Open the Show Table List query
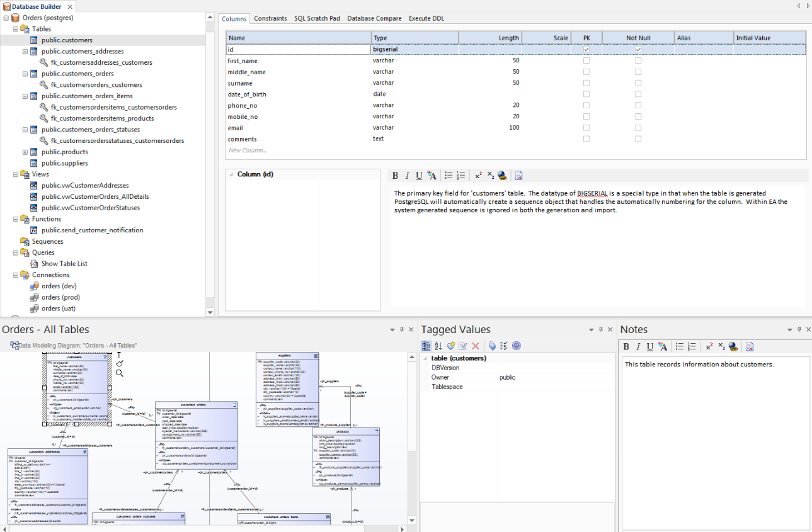Screen dimensions: 812x532 pyautogui.click(x=64, y=264)
